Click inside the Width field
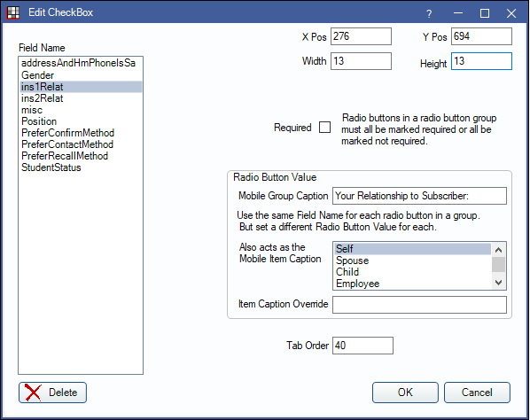The height and width of the screenshot is (420, 530). (361, 61)
